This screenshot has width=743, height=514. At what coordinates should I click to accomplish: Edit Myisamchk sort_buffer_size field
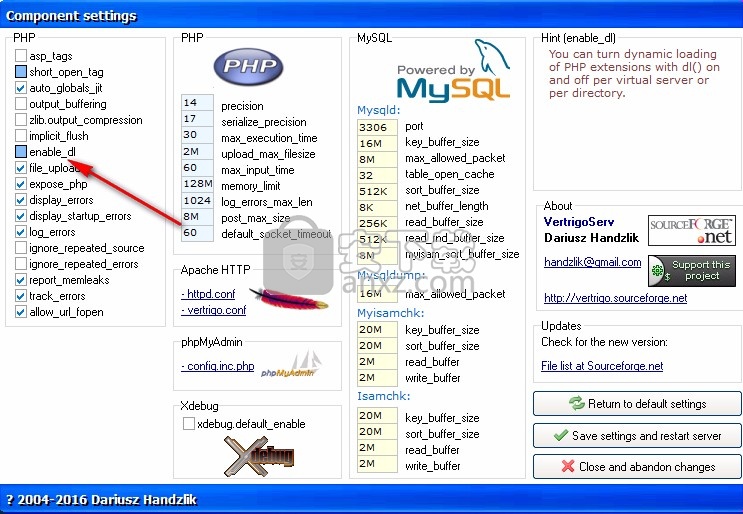click(x=377, y=345)
